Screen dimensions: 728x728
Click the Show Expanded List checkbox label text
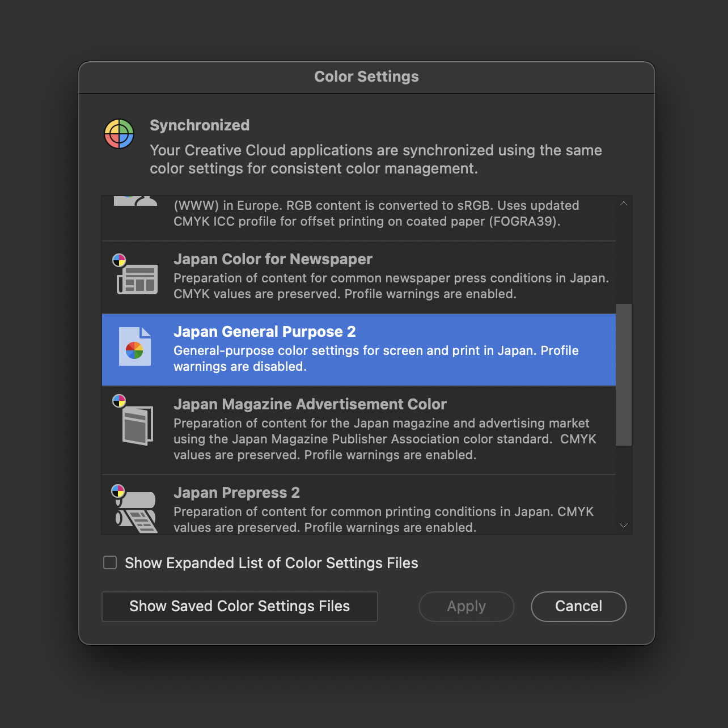[272, 563]
